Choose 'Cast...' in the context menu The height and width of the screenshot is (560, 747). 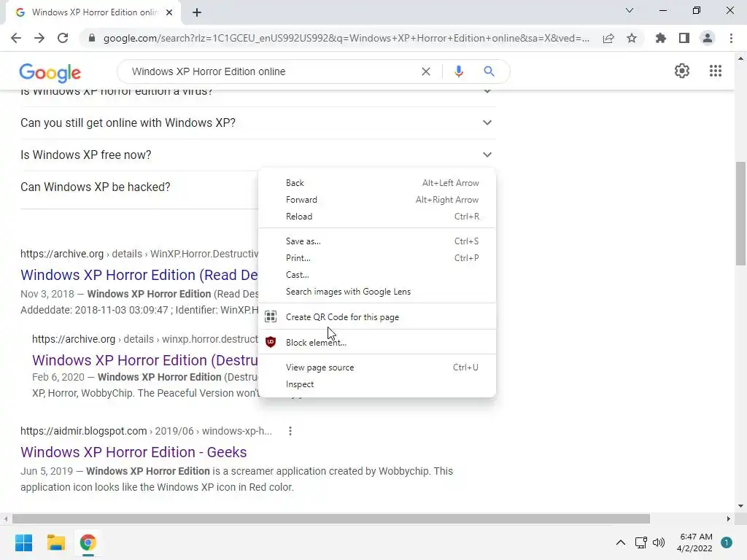tap(377, 274)
